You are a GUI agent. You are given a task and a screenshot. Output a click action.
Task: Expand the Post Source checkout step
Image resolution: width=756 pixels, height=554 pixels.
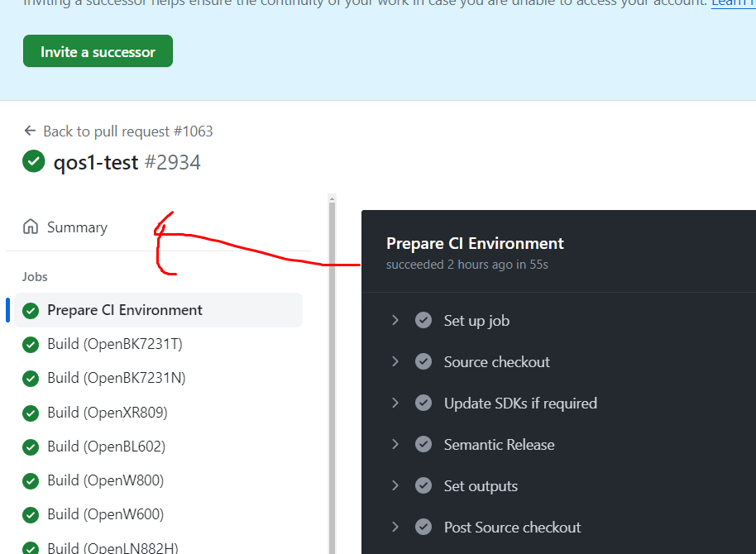(395, 527)
